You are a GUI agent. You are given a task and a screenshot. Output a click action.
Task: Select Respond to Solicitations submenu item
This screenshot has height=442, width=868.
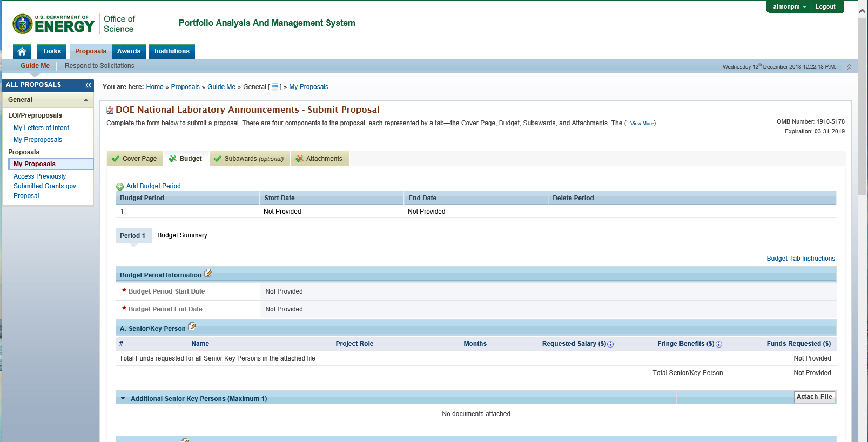coord(99,66)
